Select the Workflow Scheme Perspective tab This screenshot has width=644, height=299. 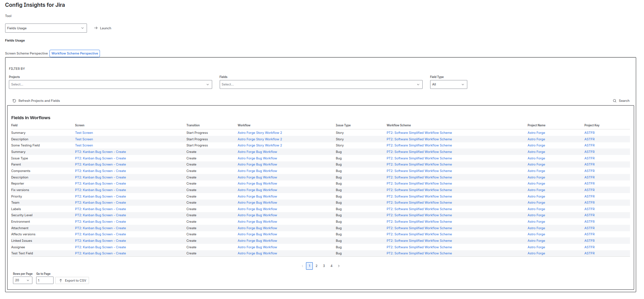point(75,53)
